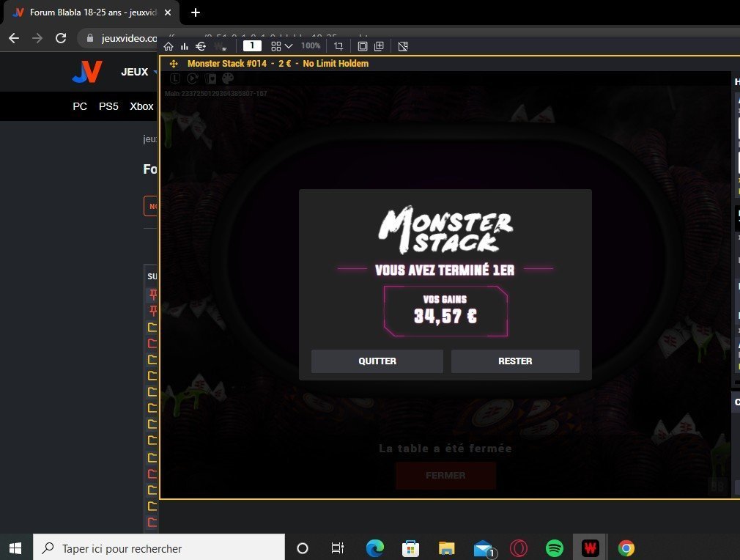The height and width of the screenshot is (560, 740).
Task: Open the euro deposit icon
Action: 201,46
